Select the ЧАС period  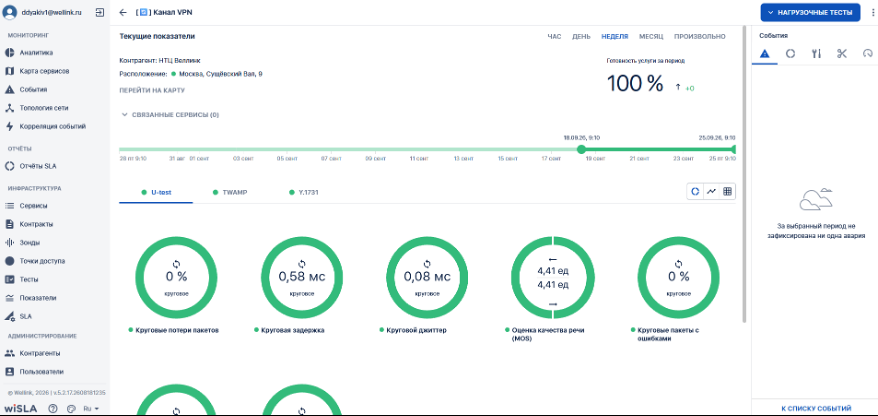click(554, 36)
